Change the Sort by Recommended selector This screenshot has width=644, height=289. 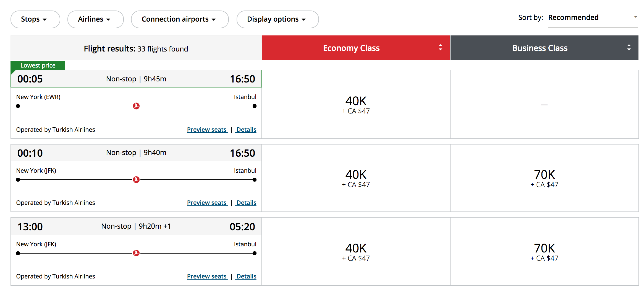pos(593,18)
